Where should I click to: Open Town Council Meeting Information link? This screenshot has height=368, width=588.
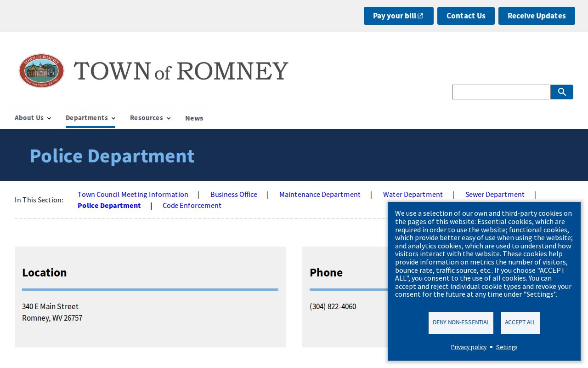point(133,194)
